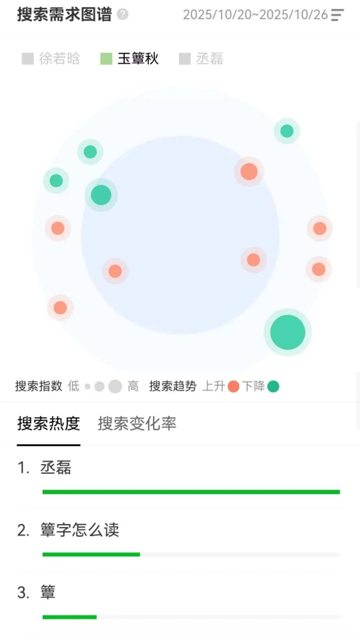360x644 pixels.
Task: Click the green bar under 簟字怎么读
Action: [91, 554]
